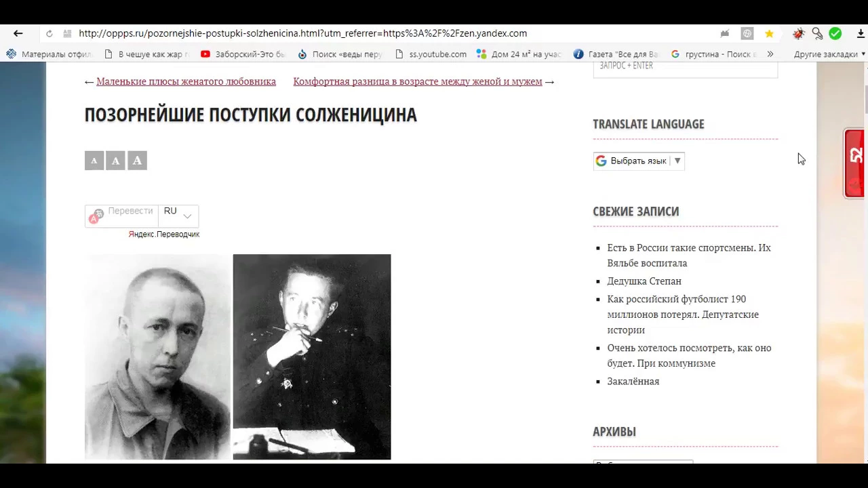Open the RU language dropdown
This screenshot has width=868, height=488.
coord(178,216)
